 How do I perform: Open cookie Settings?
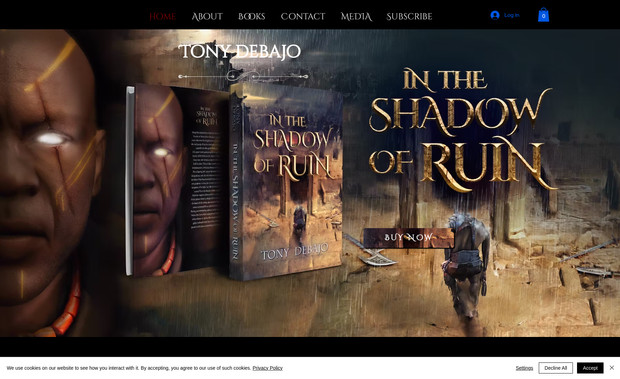[x=524, y=368]
